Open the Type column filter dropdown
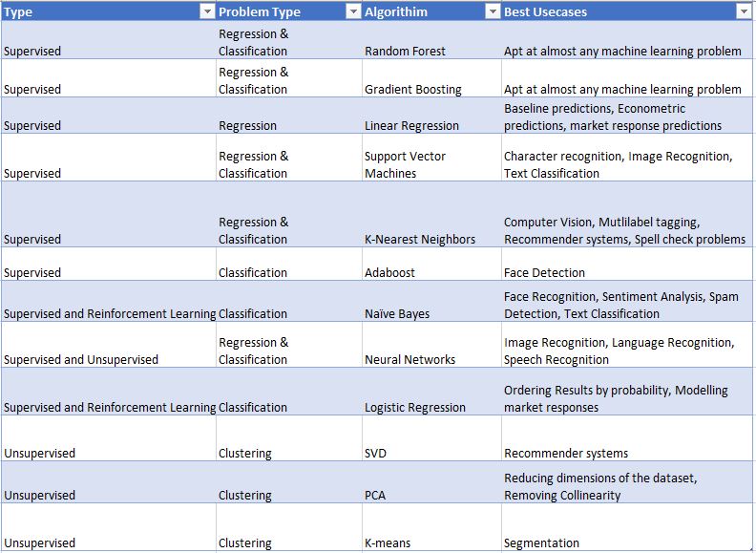 click(206, 11)
